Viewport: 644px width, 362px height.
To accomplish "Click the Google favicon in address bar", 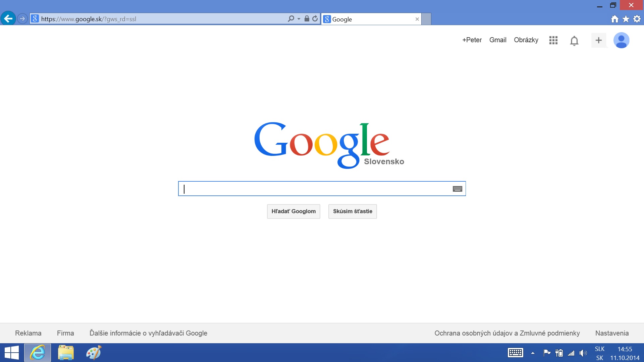I will [x=35, y=19].
